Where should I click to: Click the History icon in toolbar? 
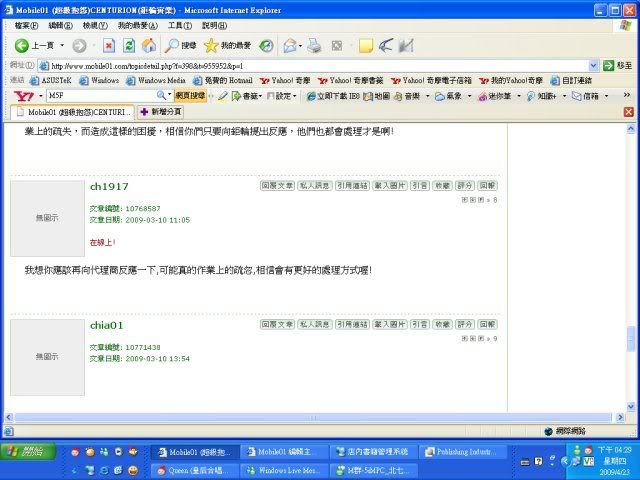[266, 46]
